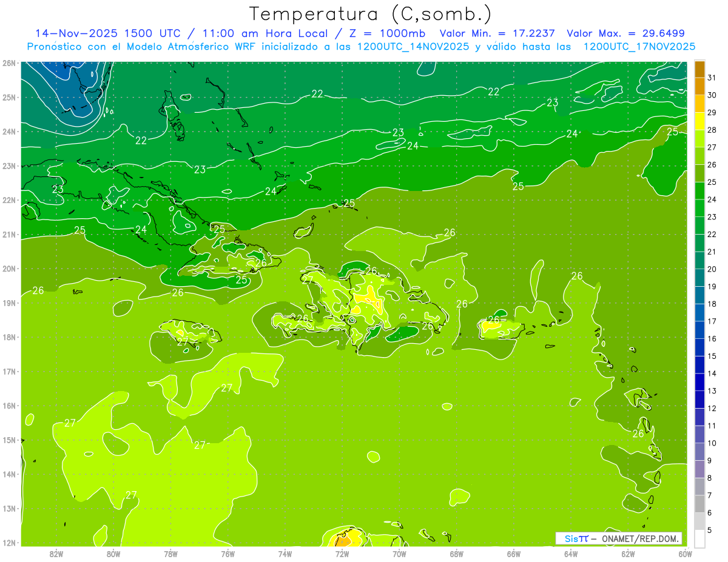Click the color bar value 19

pos(712,287)
